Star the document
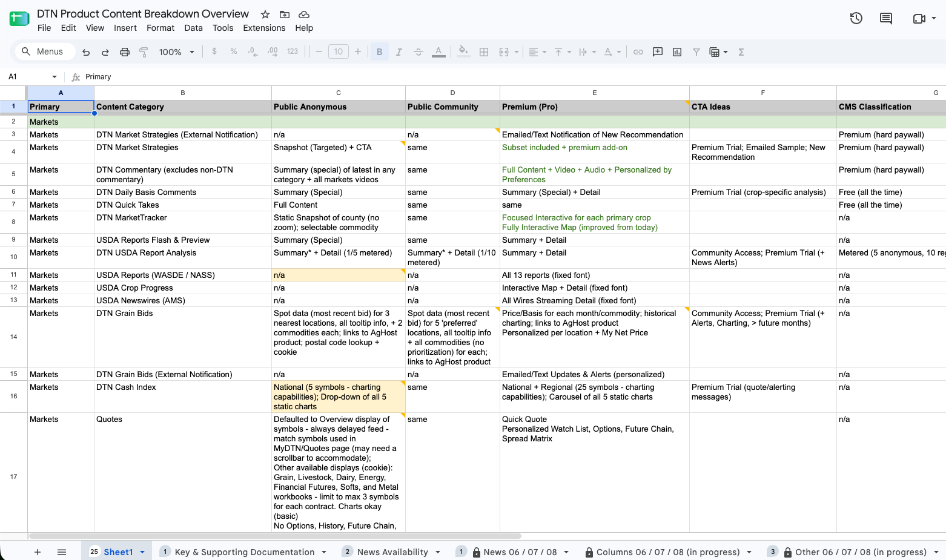This screenshot has height=560, width=946. [265, 14]
